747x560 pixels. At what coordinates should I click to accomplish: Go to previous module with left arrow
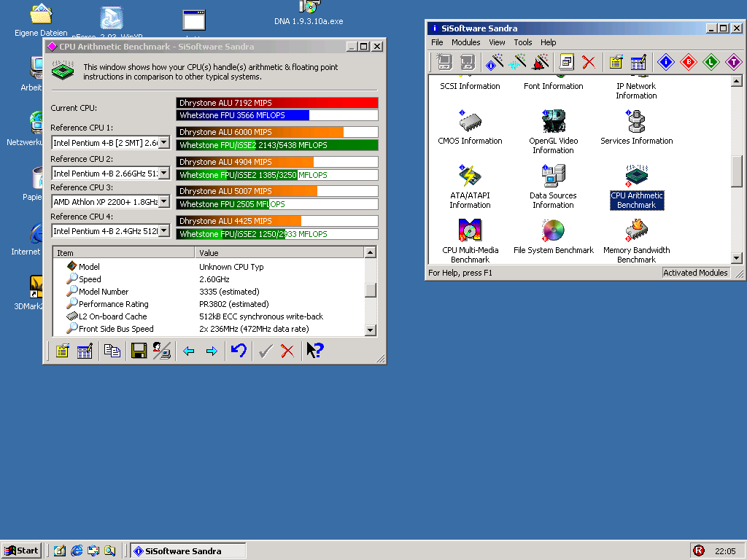(x=188, y=351)
